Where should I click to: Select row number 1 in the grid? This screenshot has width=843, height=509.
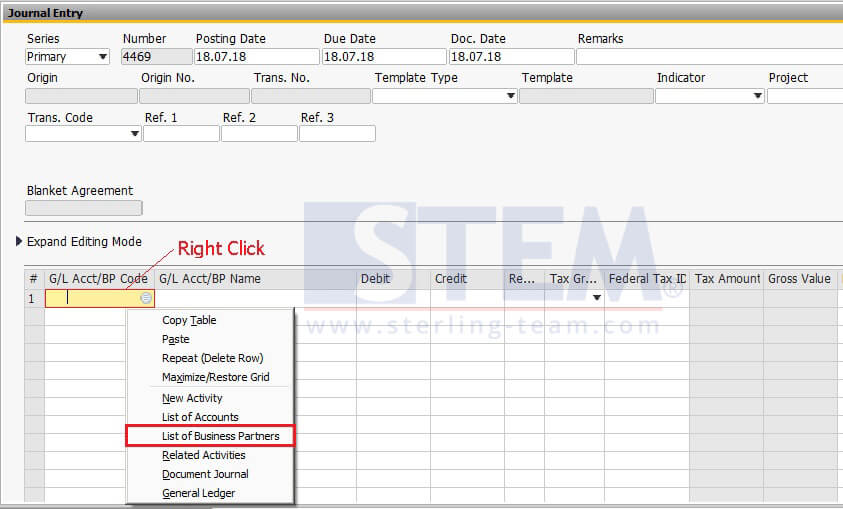[x=34, y=298]
